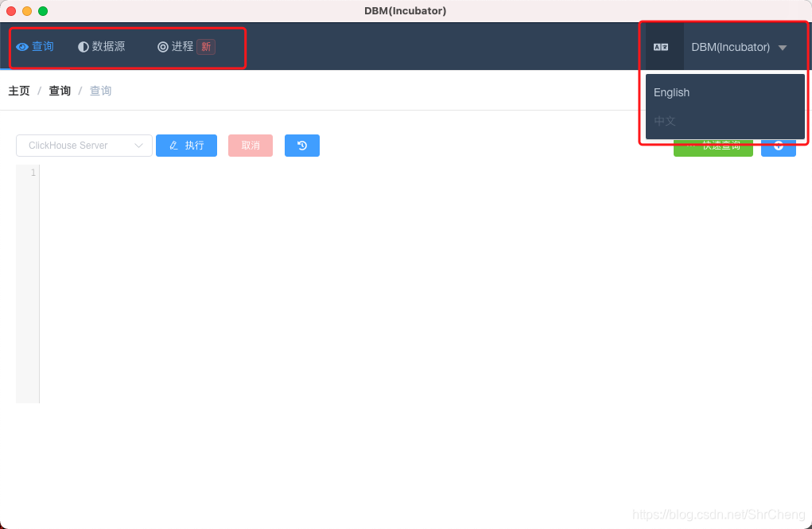Open query history with clock button

click(x=302, y=146)
